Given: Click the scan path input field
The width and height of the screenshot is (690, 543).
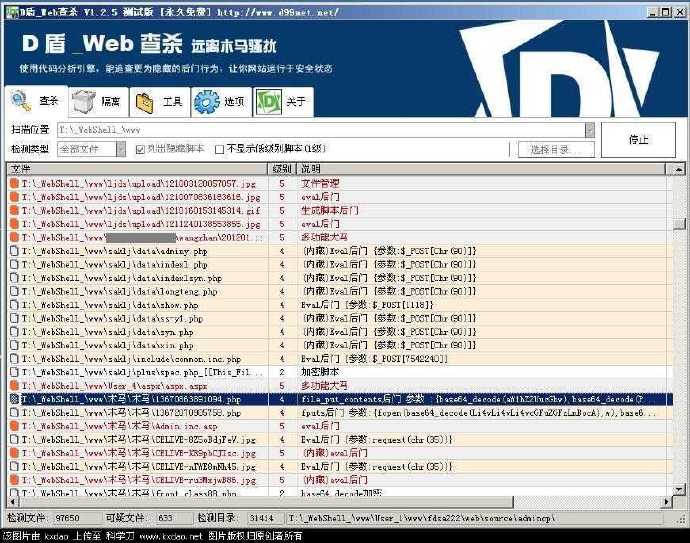Looking at the screenshot, I should click(321, 130).
